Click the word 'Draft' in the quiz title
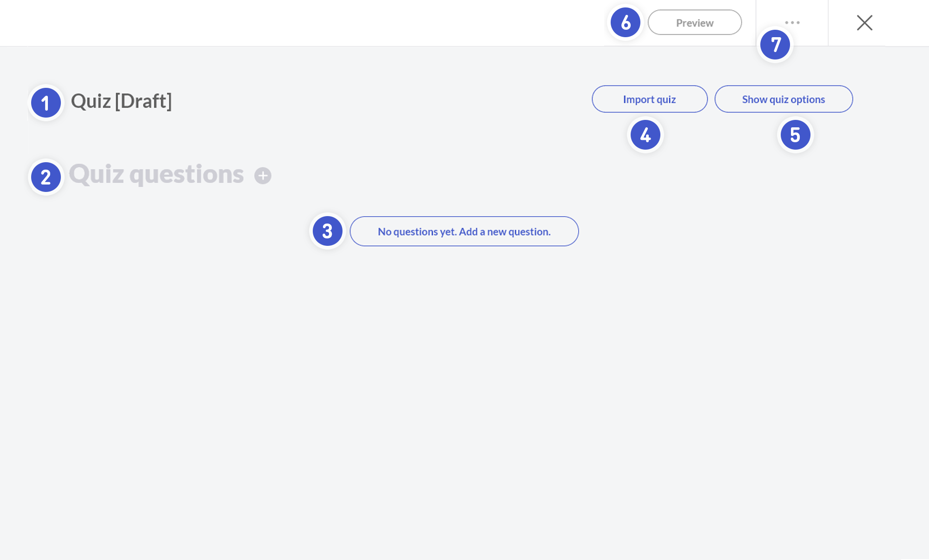The height and width of the screenshot is (560, 929). point(143,101)
